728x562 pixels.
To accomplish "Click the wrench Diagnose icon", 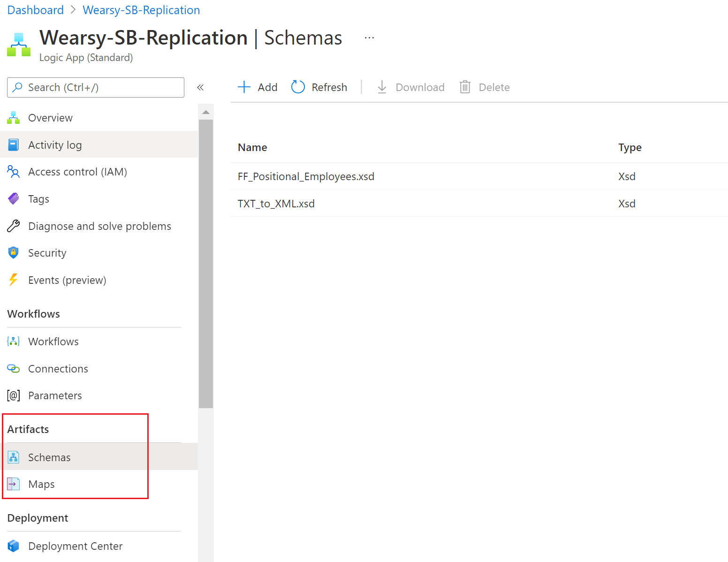I will pyautogui.click(x=14, y=226).
